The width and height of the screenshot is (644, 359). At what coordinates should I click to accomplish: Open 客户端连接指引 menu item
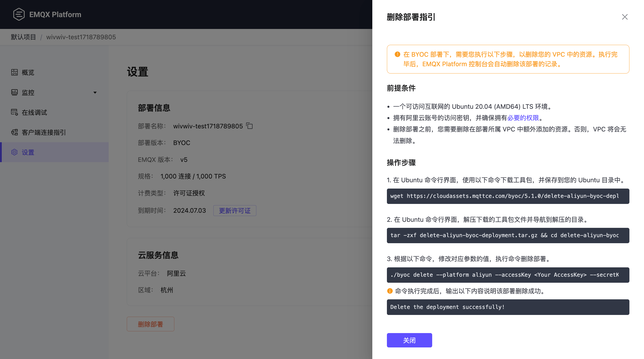tap(44, 132)
